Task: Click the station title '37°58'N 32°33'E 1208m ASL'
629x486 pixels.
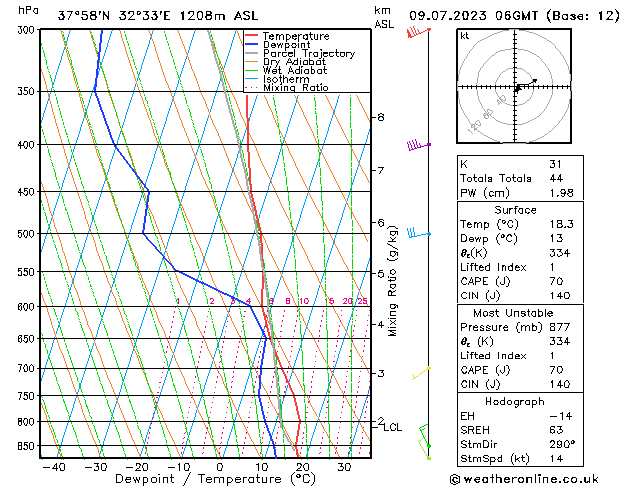Action: pos(158,16)
